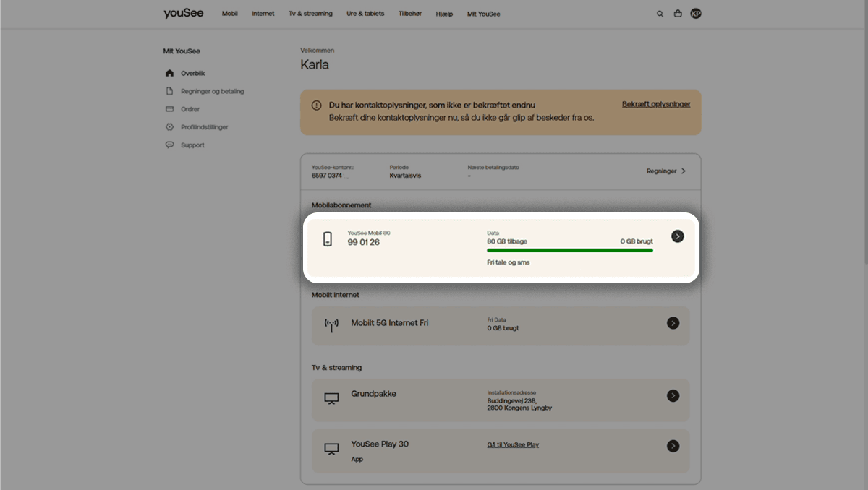Click the mobile phone icon in subscription card
The width and height of the screenshot is (868, 490).
(328, 239)
